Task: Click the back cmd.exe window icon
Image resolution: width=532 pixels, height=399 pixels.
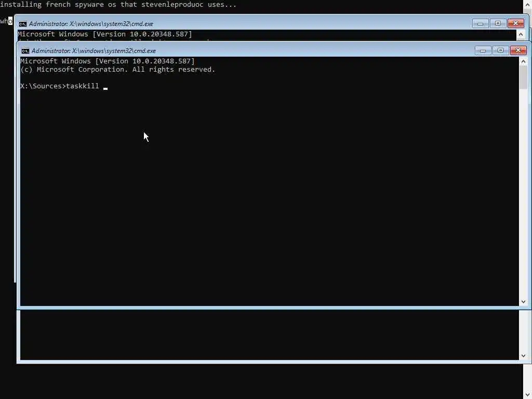Action: point(23,24)
